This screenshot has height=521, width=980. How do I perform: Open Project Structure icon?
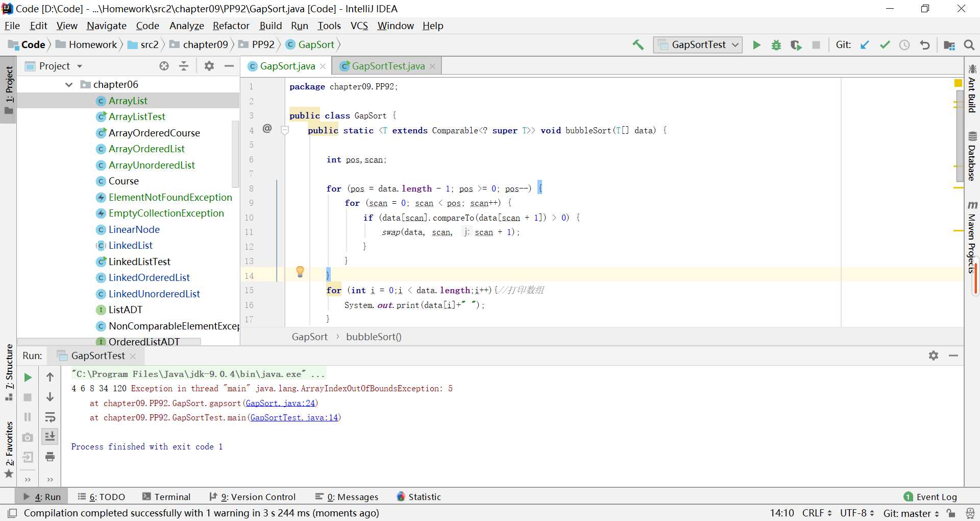949,45
